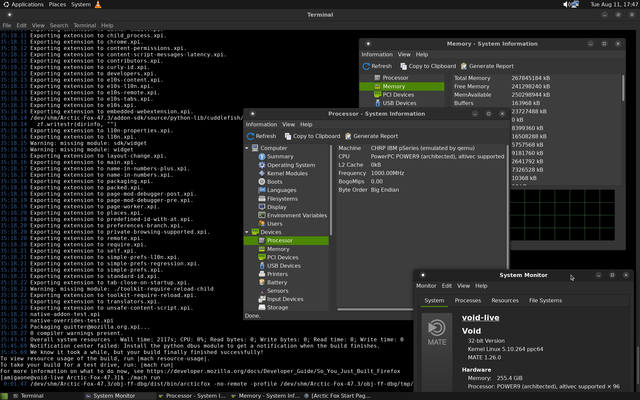Click the network icon in top panel
The image size is (640, 400).
coord(575,4)
